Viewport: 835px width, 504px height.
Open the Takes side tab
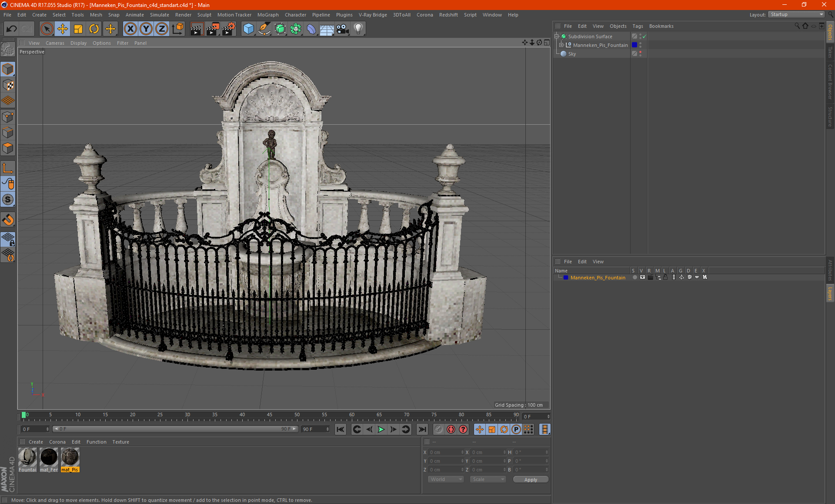(x=830, y=52)
